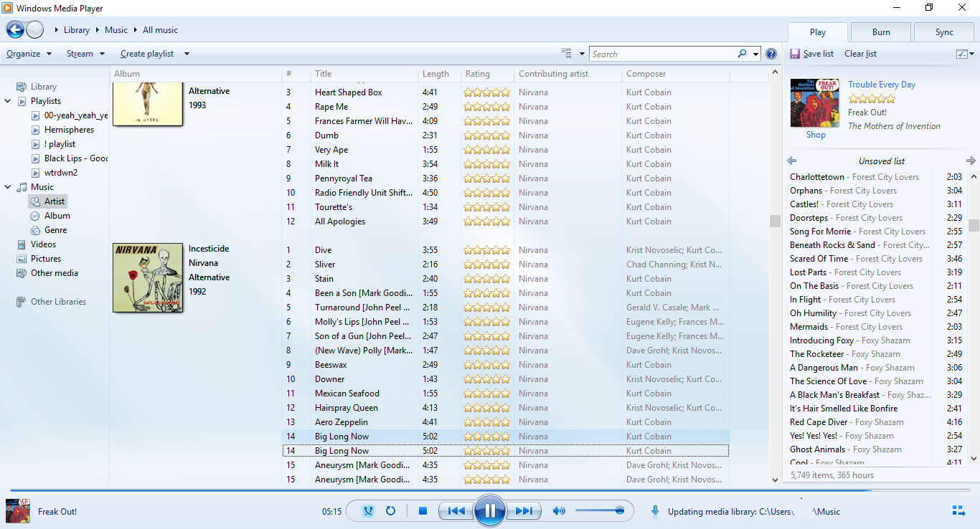Open the View options icon
The height and width of the screenshot is (529, 980).
(567, 54)
